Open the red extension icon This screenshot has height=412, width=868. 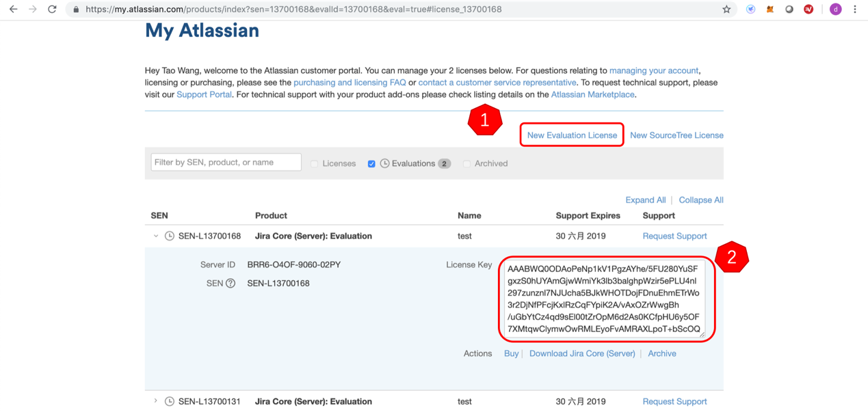click(x=808, y=10)
